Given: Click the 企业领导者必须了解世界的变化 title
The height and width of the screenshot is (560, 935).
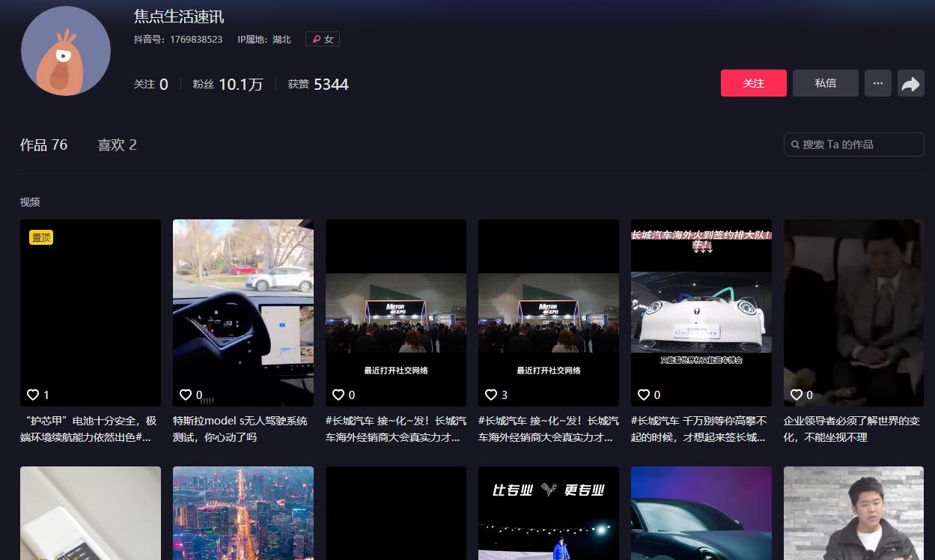Looking at the screenshot, I should [x=852, y=429].
